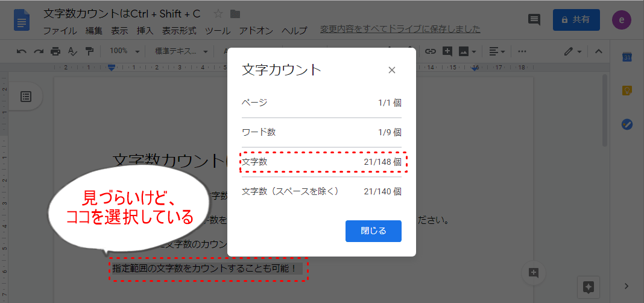The image size is (644, 303).
Task: Click the add comment toolbar icon
Action: (447, 51)
